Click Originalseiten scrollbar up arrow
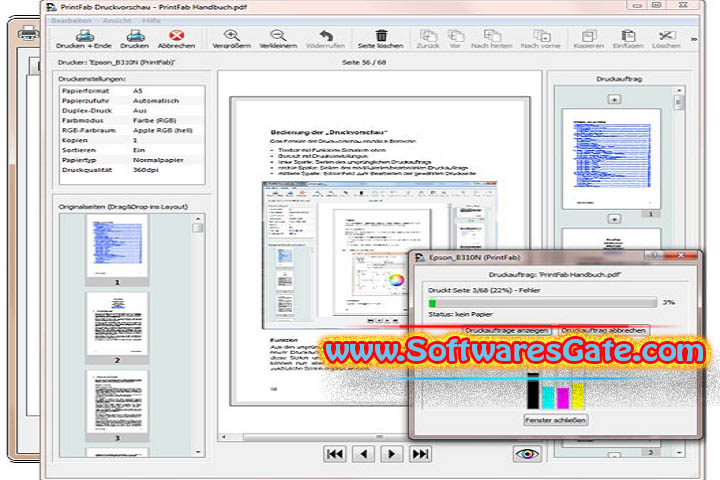 [198, 219]
